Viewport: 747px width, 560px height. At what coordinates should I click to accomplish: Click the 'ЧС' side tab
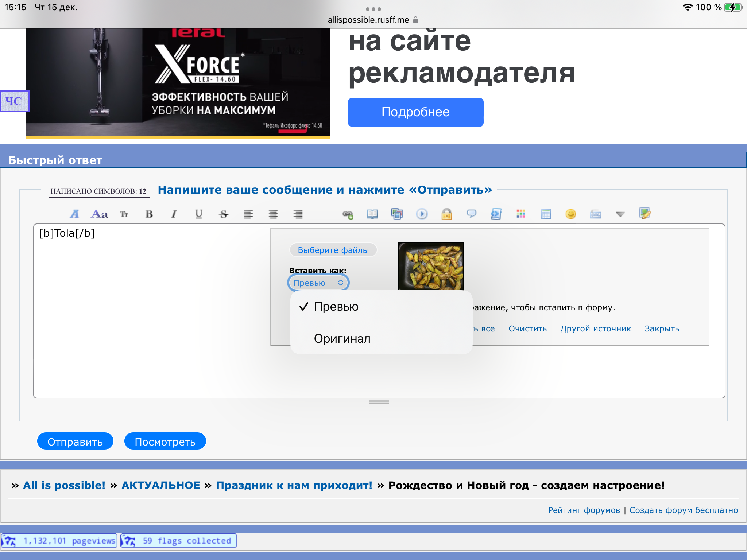pyautogui.click(x=14, y=101)
